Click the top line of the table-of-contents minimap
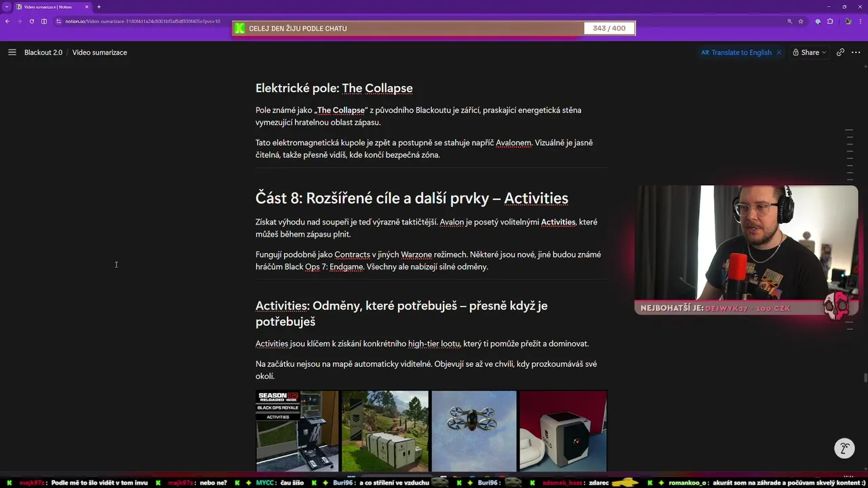 pyautogui.click(x=849, y=131)
